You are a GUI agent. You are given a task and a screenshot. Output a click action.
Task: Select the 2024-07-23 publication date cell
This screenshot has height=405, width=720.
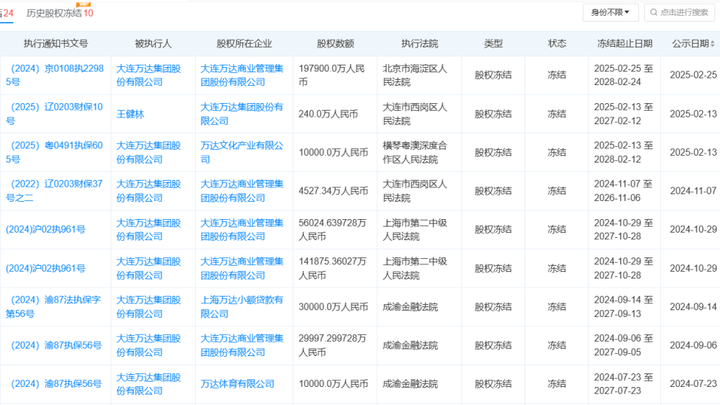[693, 384]
